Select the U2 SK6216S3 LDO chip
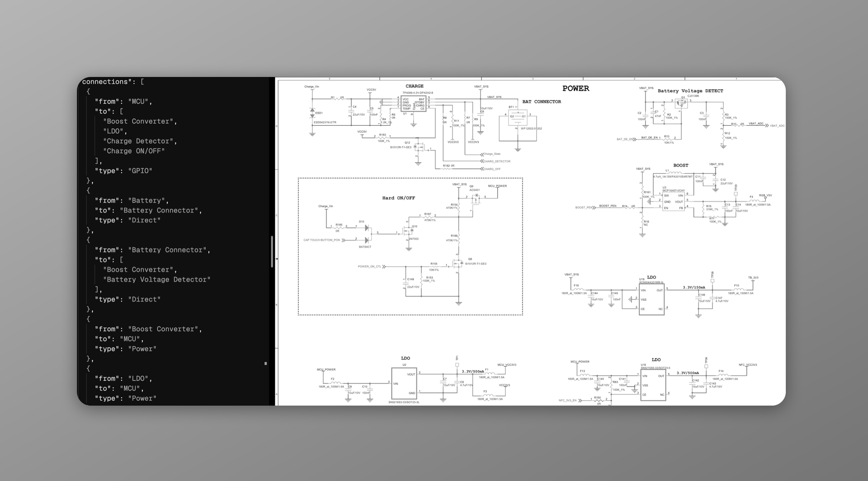 click(x=404, y=383)
